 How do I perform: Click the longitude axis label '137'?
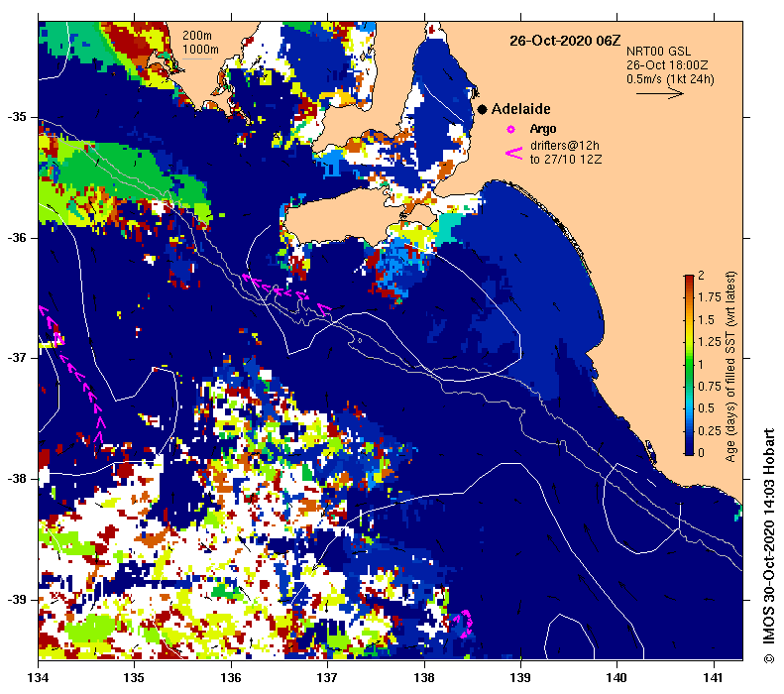point(327,678)
